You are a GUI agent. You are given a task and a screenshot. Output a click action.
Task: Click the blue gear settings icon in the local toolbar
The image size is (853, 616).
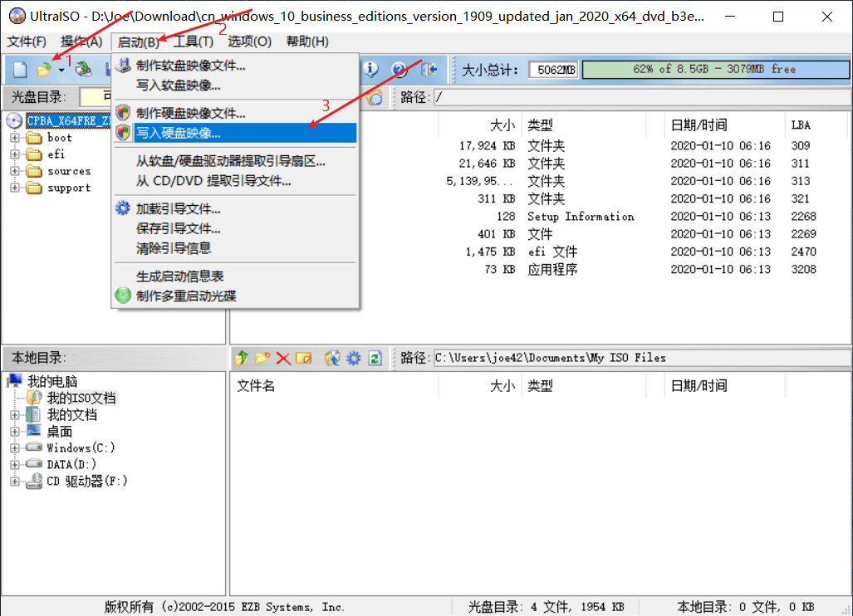[354, 358]
